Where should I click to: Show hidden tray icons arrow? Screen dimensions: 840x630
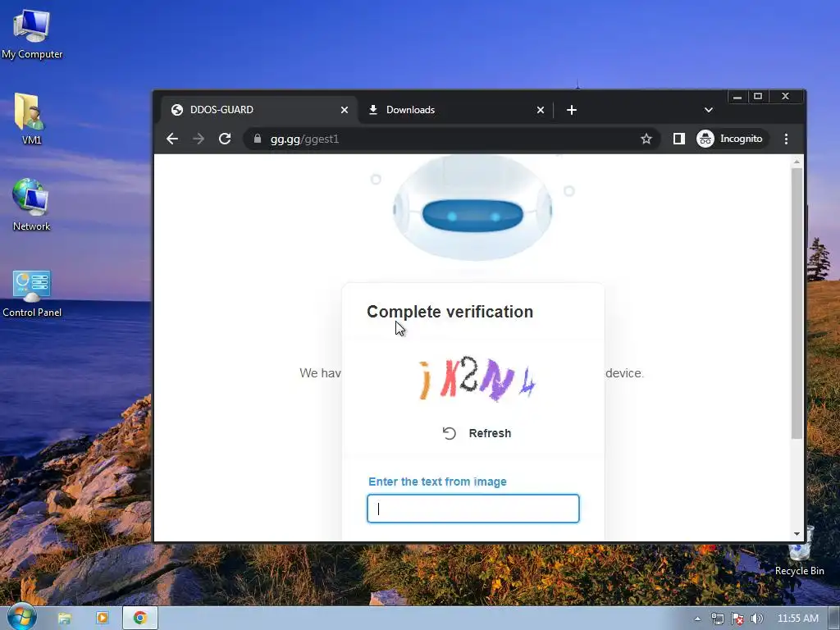tap(697, 619)
